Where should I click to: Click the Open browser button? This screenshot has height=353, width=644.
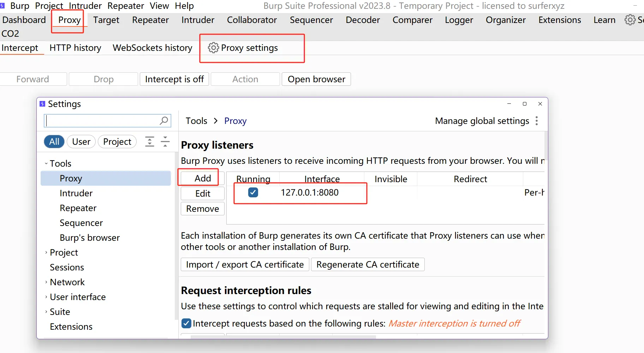[316, 79]
